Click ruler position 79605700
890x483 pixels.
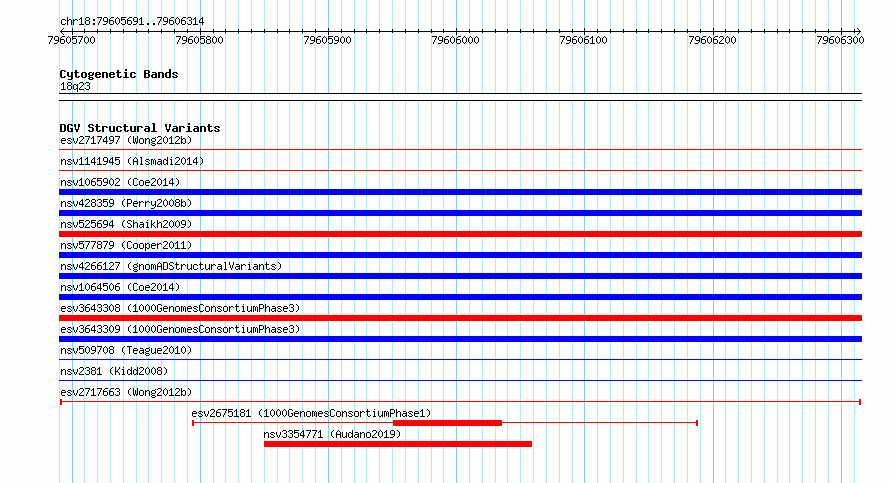click(x=72, y=40)
